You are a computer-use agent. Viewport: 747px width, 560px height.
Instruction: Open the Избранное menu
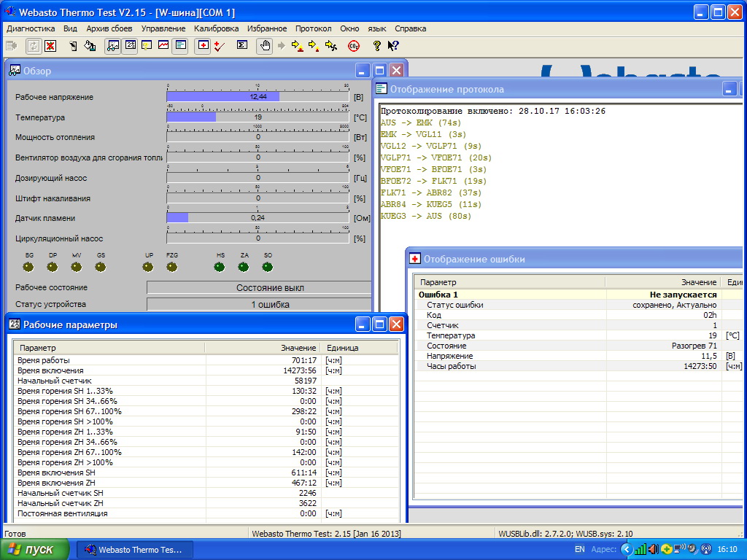point(267,28)
